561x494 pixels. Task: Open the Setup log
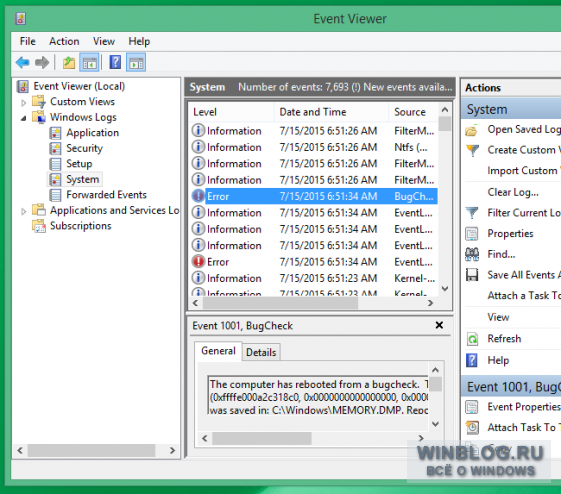tap(79, 164)
